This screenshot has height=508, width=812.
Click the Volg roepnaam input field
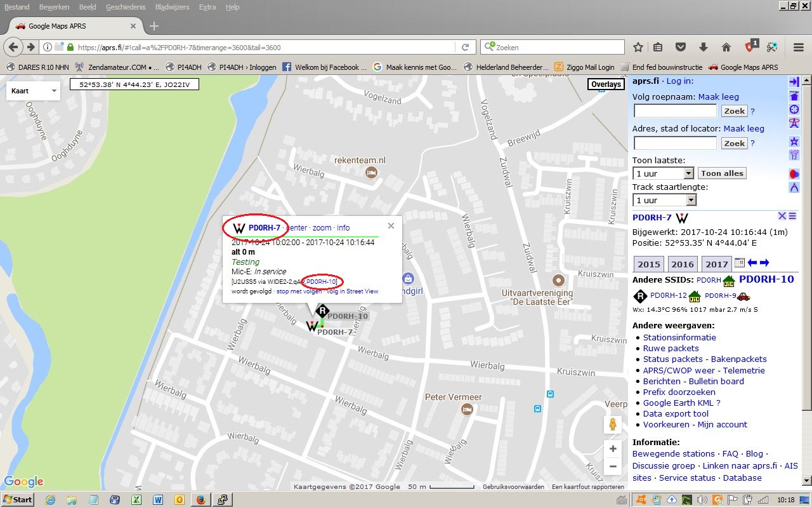click(x=676, y=111)
